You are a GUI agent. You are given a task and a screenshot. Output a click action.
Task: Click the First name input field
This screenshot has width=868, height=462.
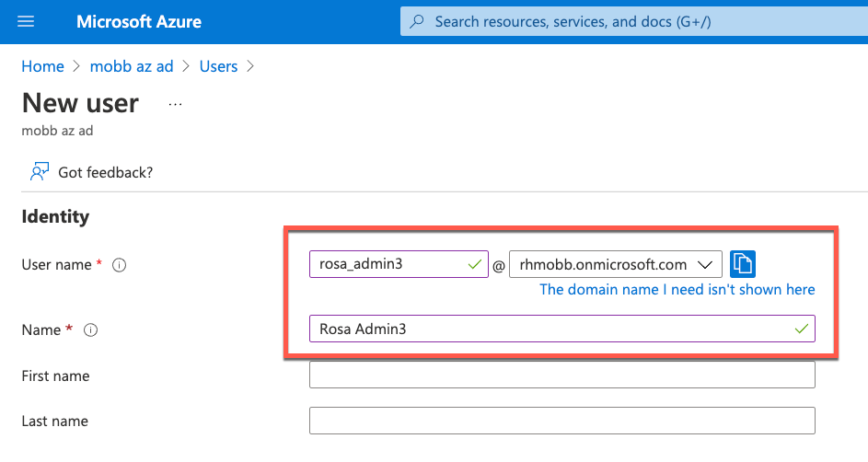[x=561, y=375]
